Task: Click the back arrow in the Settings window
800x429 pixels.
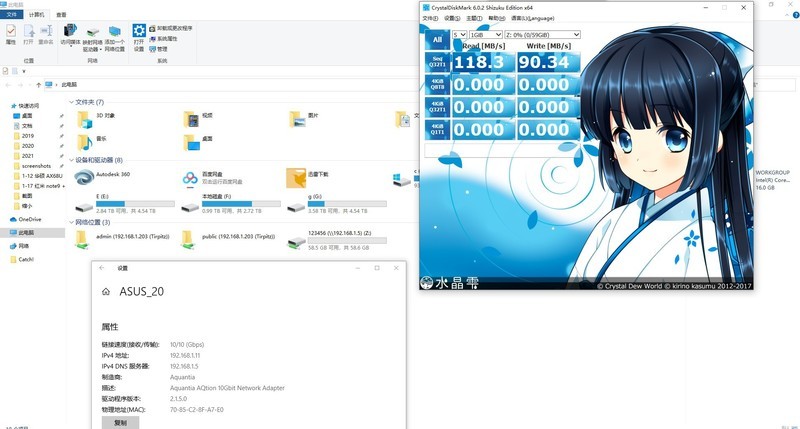Action: pyautogui.click(x=102, y=268)
